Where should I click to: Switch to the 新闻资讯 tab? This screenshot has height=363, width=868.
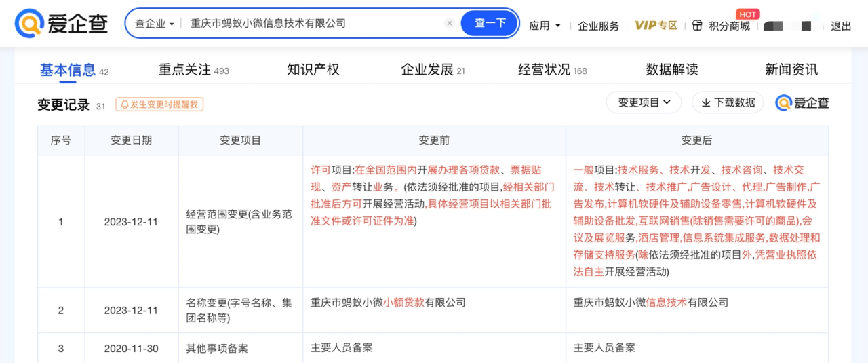point(791,69)
